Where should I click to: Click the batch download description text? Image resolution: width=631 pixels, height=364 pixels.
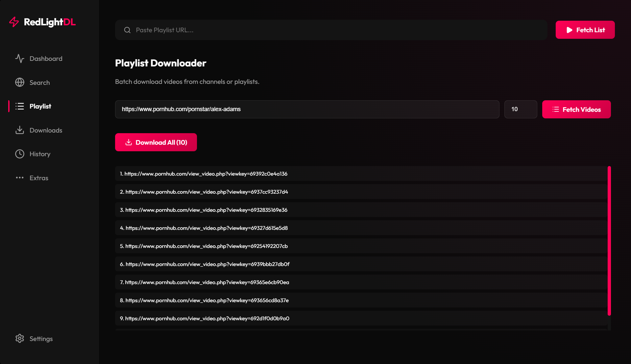click(187, 82)
